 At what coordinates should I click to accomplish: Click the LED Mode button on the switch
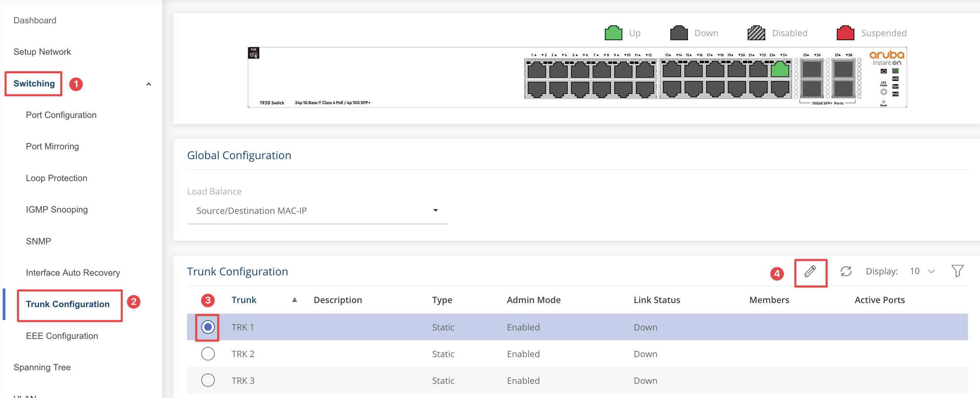point(883,92)
